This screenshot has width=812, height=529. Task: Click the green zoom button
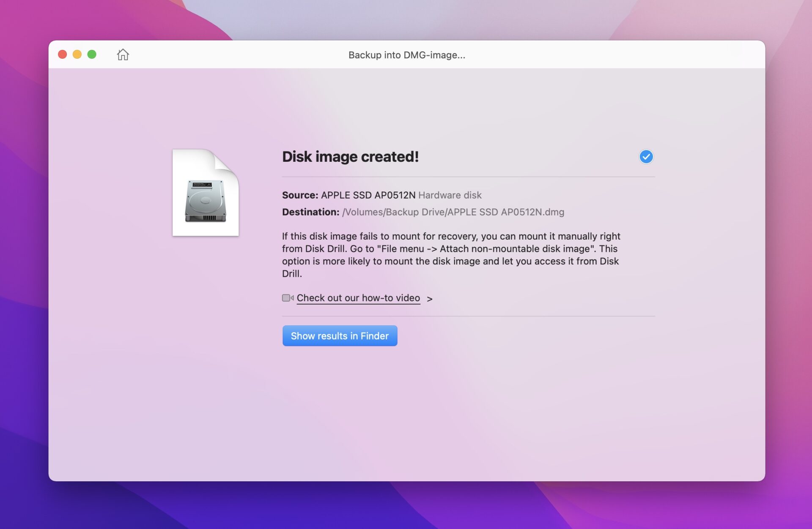91,55
